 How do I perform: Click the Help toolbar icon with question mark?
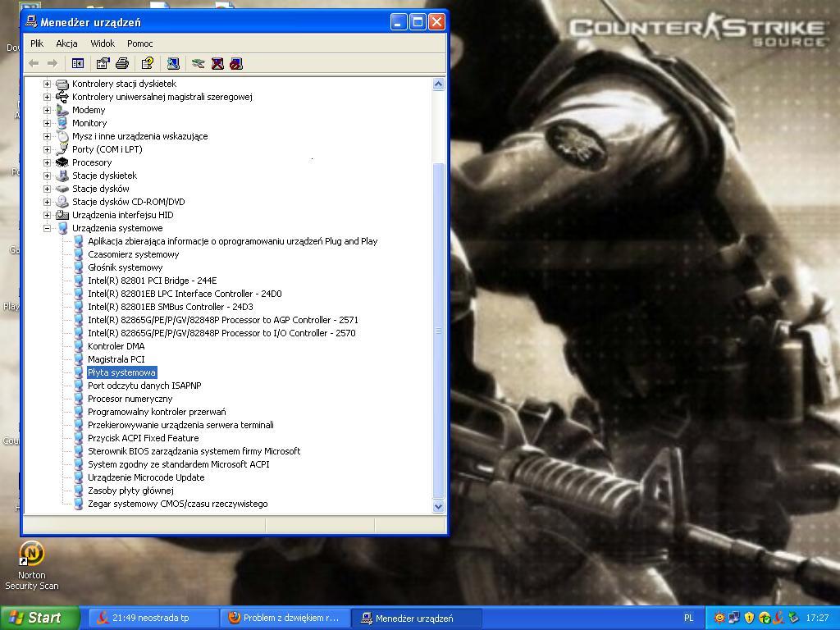[x=148, y=64]
